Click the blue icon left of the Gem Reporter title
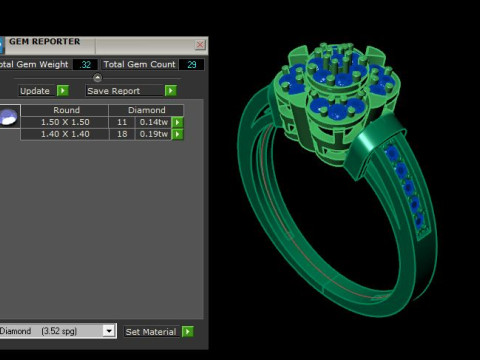The image size is (480, 360). (x=1, y=45)
